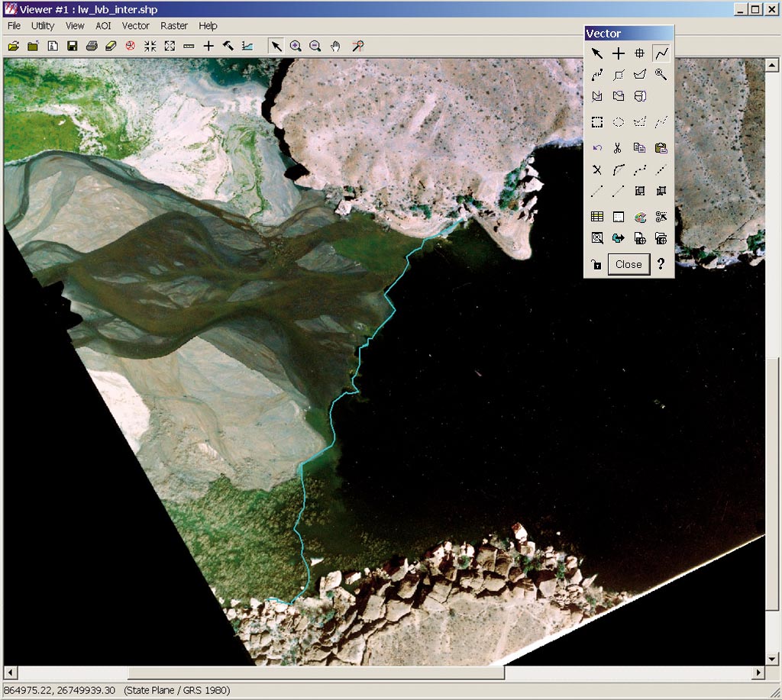Open the AOI menu
The height and width of the screenshot is (700, 782).
(103, 25)
